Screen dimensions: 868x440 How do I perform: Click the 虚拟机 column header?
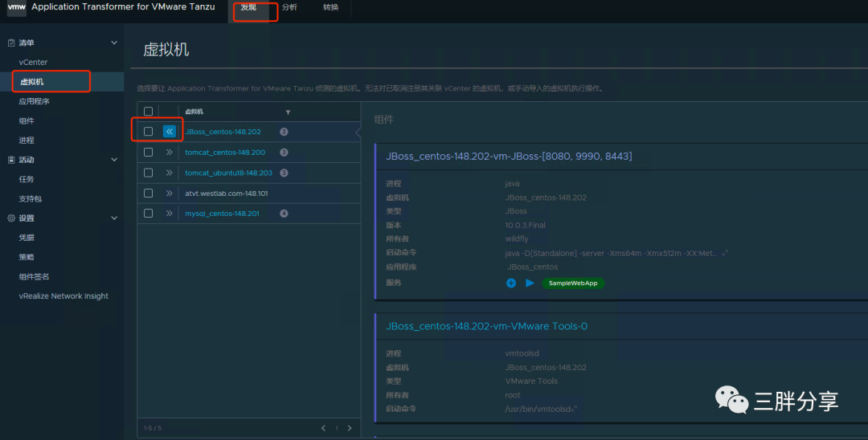[194, 112]
